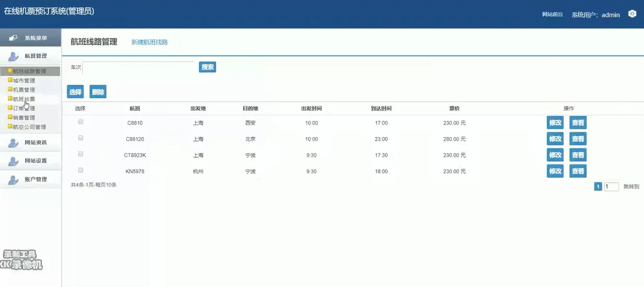Click the 出发时间 column header
The width and height of the screenshot is (644, 287).
[x=311, y=109]
